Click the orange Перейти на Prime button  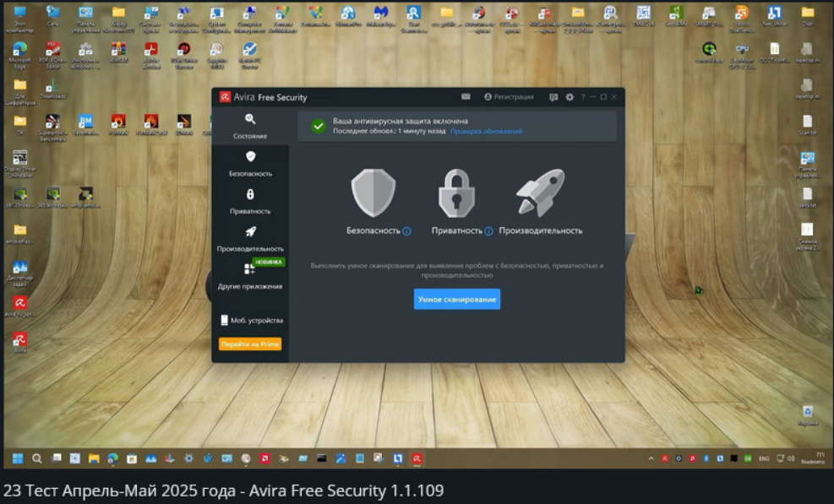[x=250, y=344]
